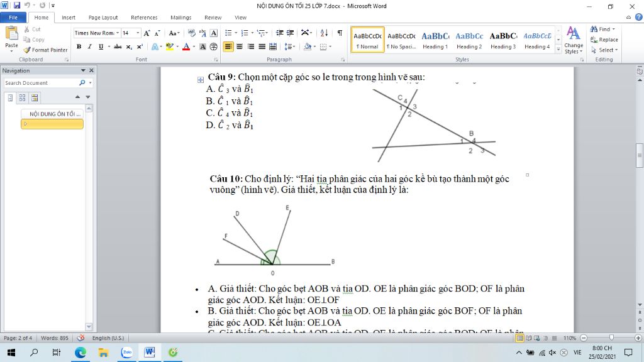Switch to Print Layout view in status bar
644x362 pixels.
coord(519,338)
